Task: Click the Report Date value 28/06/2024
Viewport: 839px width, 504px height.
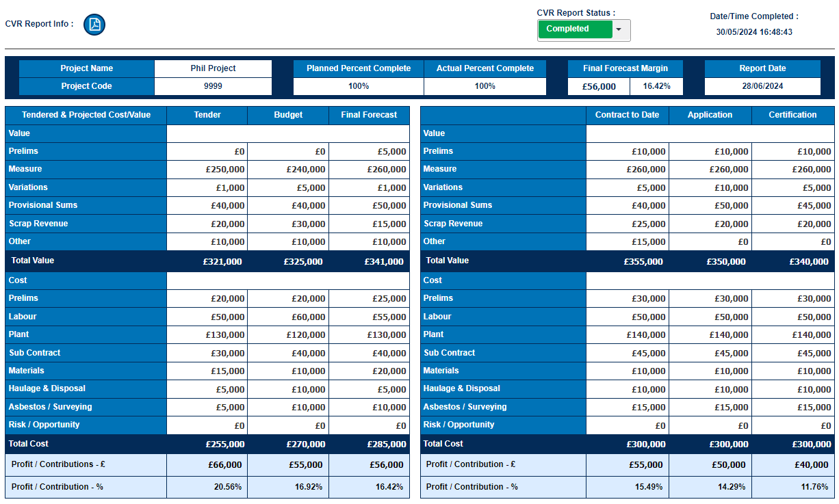Action: 762,86
